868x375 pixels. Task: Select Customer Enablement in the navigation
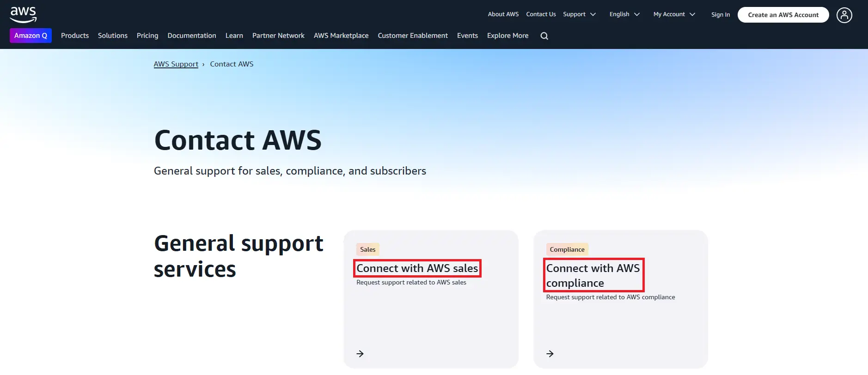pyautogui.click(x=413, y=36)
